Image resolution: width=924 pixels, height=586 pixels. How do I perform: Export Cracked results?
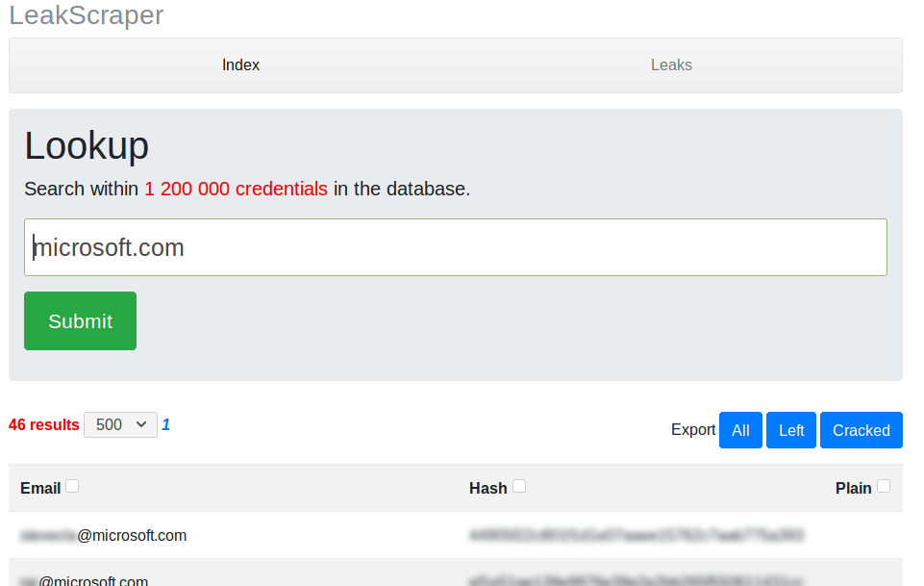(x=861, y=430)
